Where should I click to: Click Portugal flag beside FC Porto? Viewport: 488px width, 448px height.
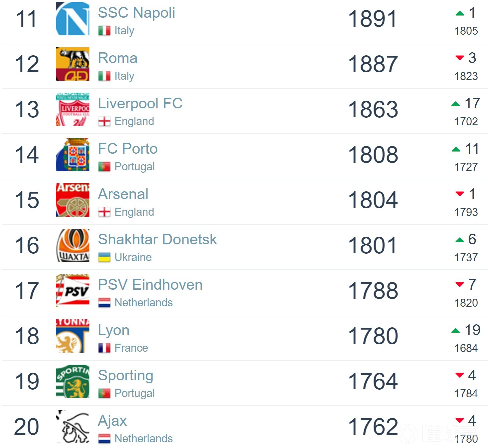tap(104, 167)
